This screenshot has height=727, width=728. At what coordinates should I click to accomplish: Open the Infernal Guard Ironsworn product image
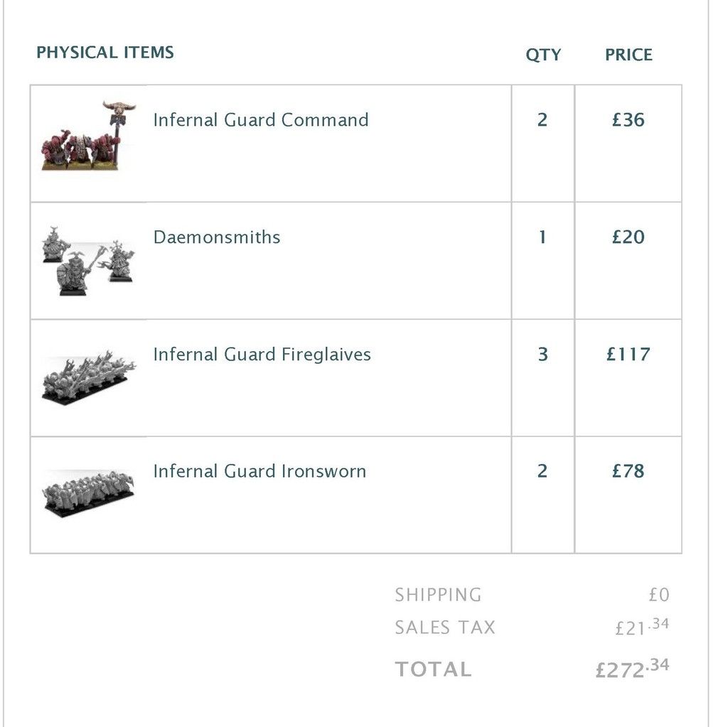[x=89, y=494]
